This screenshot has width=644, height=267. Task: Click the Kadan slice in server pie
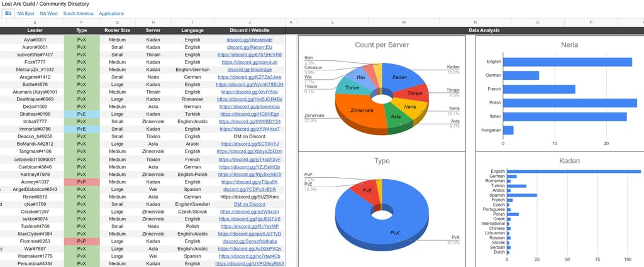401,77
